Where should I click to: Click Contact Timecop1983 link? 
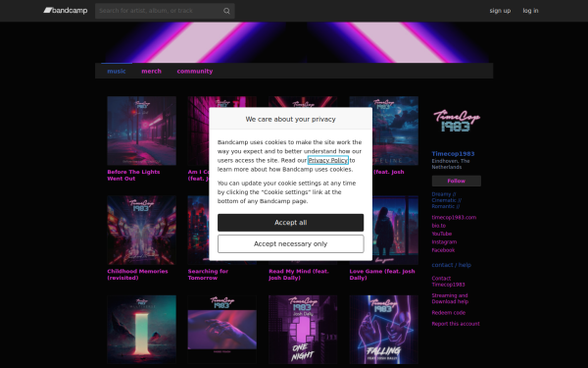click(x=448, y=282)
